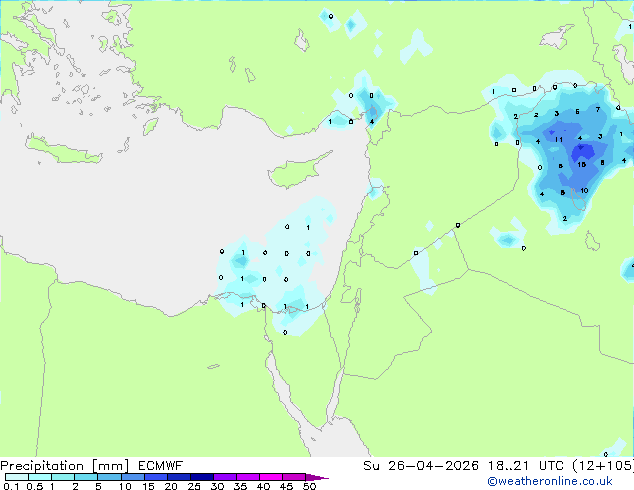Select the 30–35 mm purple legend swatch

(x=225, y=477)
